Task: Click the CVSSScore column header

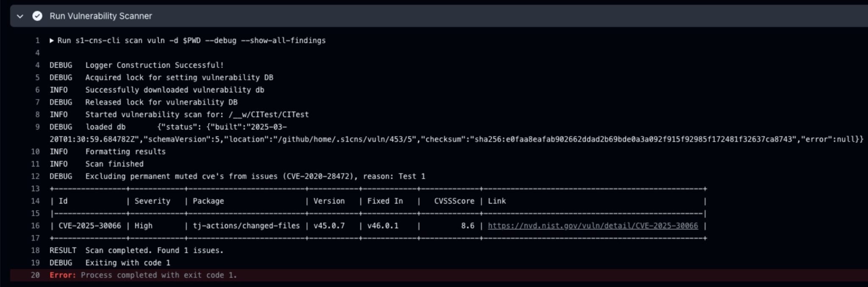Action: [x=454, y=201]
